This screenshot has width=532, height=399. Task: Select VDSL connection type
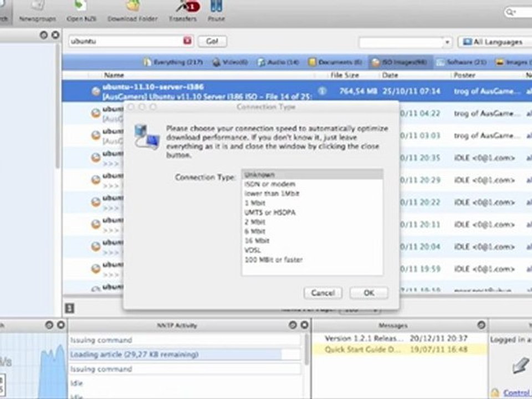tap(312, 250)
